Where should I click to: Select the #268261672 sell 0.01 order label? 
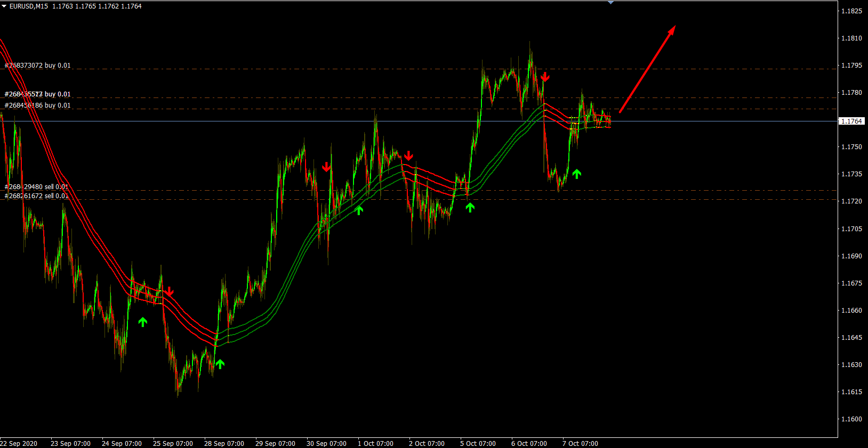(x=36, y=196)
